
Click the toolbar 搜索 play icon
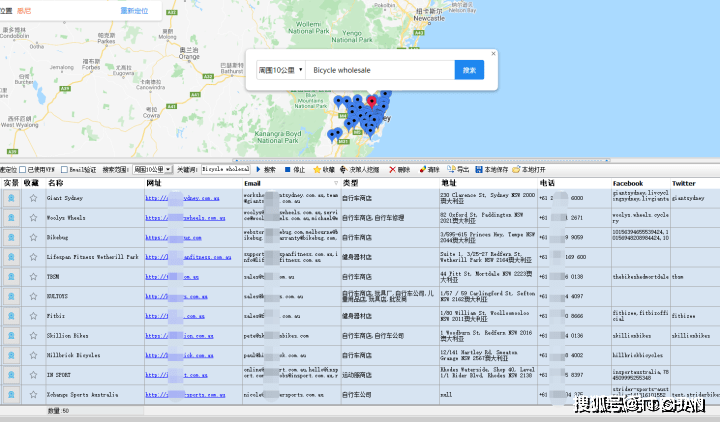click(259, 170)
